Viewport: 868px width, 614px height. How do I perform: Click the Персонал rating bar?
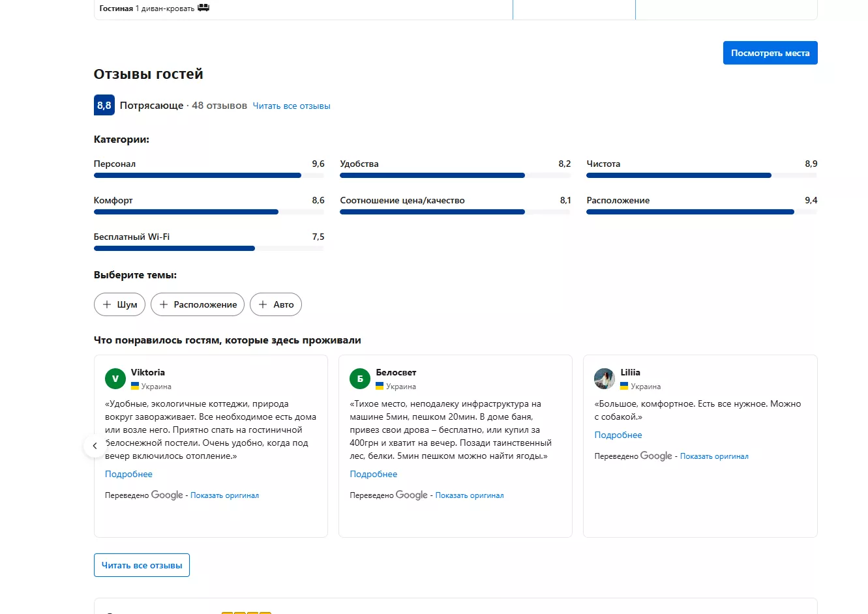(209, 175)
